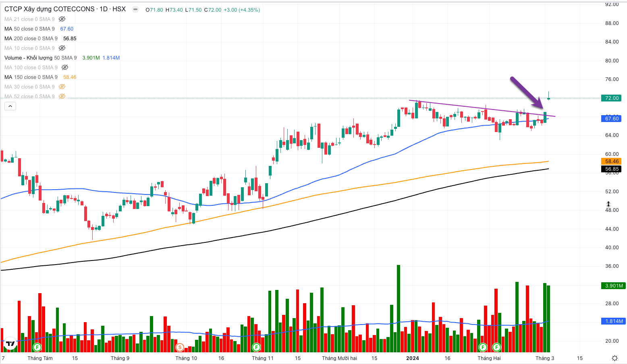Click the +3.00 (+4.35%) change value

point(242,10)
